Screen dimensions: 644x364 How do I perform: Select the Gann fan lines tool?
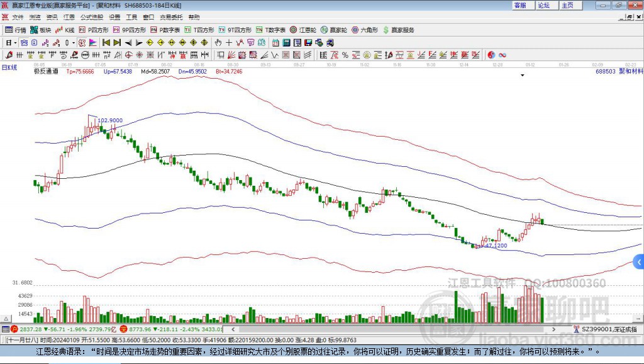(231, 55)
